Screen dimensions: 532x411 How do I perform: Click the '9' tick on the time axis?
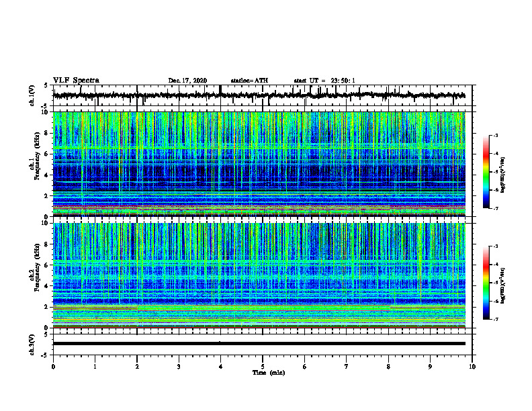(430, 367)
